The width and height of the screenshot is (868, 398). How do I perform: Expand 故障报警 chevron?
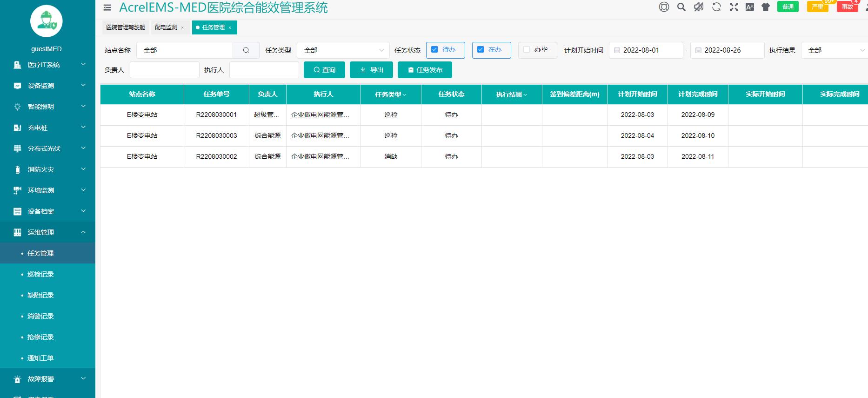[83, 378]
